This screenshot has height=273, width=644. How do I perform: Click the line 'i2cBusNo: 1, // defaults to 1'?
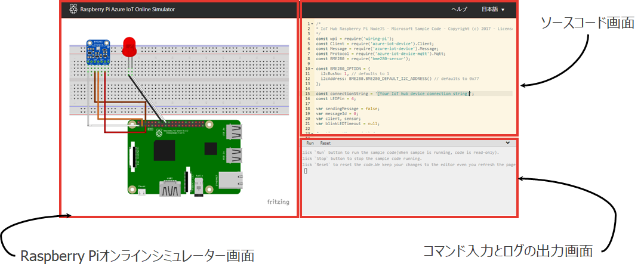tap(354, 73)
